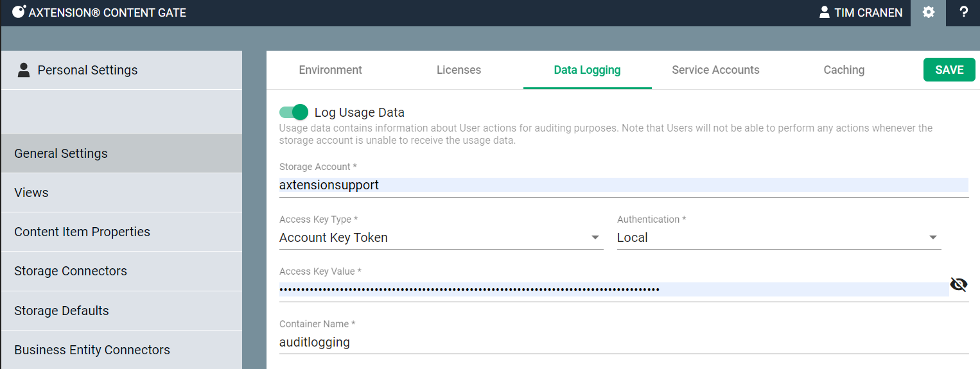Viewport: 980px width, 369px height.
Task: Open the settings gear icon
Action: pos(928,12)
